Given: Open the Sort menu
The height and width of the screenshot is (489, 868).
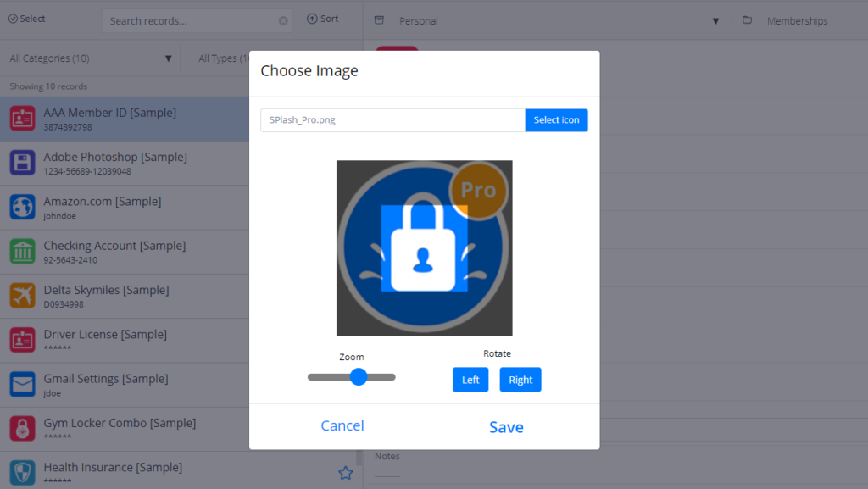Looking at the screenshot, I should click(322, 19).
